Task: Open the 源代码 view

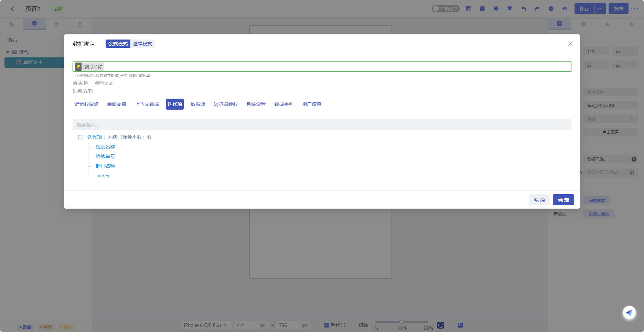Action: click(335, 325)
